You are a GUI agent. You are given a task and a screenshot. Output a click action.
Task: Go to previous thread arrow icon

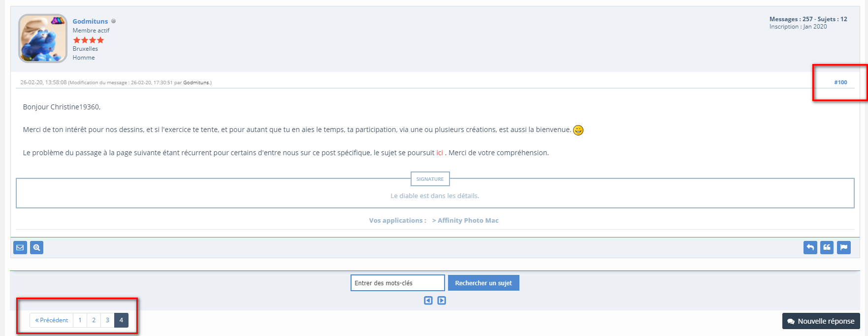[x=428, y=301]
